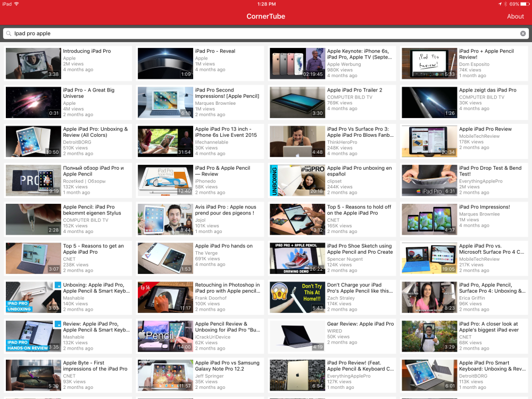Clear the search query with the x icon
Viewport: 532px width, 399px height.
point(523,33)
